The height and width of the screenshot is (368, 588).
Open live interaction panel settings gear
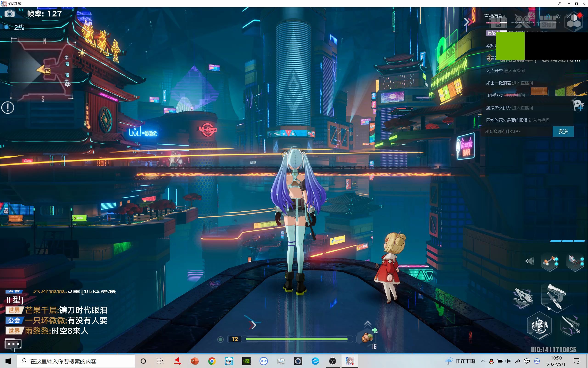[x=558, y=16]
